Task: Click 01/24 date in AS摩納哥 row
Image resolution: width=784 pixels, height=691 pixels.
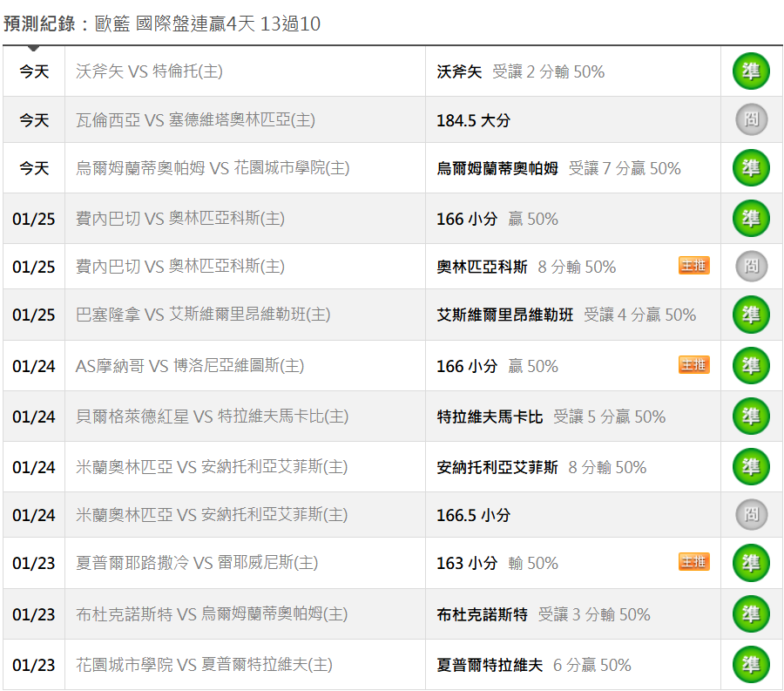Action: pos(34,367)
